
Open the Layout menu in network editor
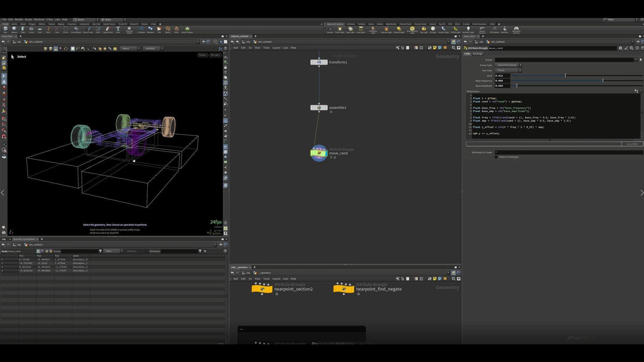276,48
